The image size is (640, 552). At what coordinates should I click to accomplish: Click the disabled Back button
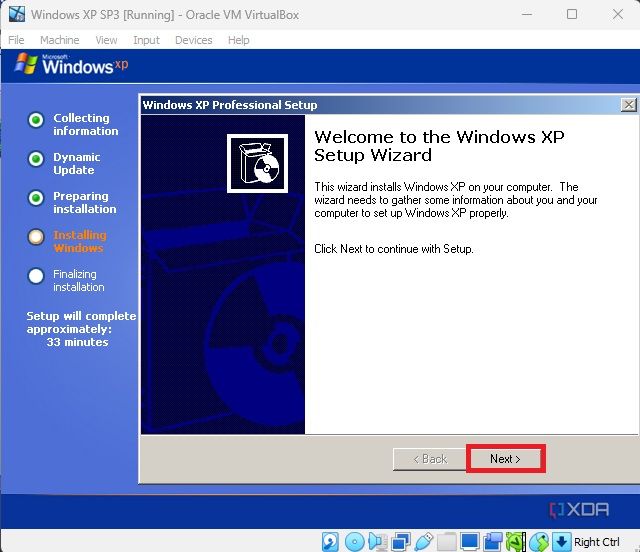(427, 459)
